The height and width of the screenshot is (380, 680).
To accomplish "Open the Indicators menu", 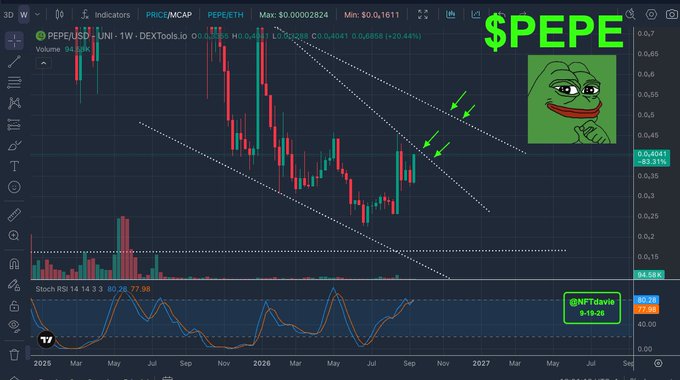I will point(106,15).
